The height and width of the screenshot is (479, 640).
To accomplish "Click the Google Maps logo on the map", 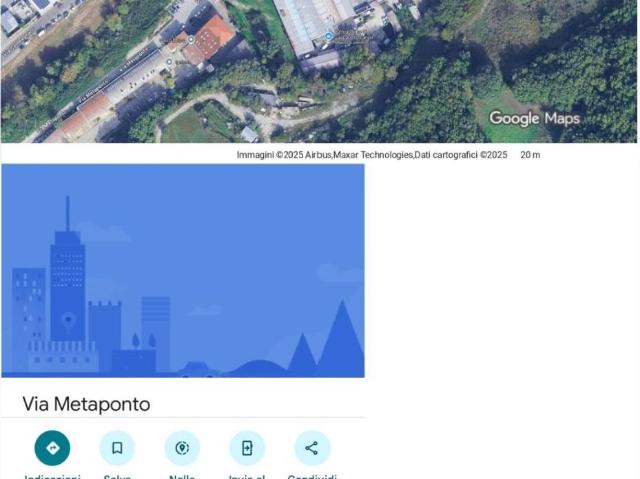I will (x=534, y=118).
